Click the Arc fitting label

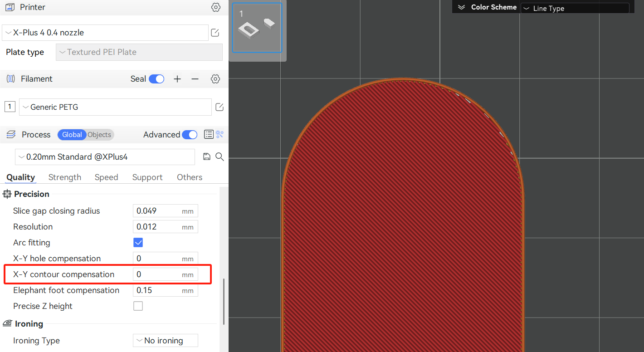(32, 243)
